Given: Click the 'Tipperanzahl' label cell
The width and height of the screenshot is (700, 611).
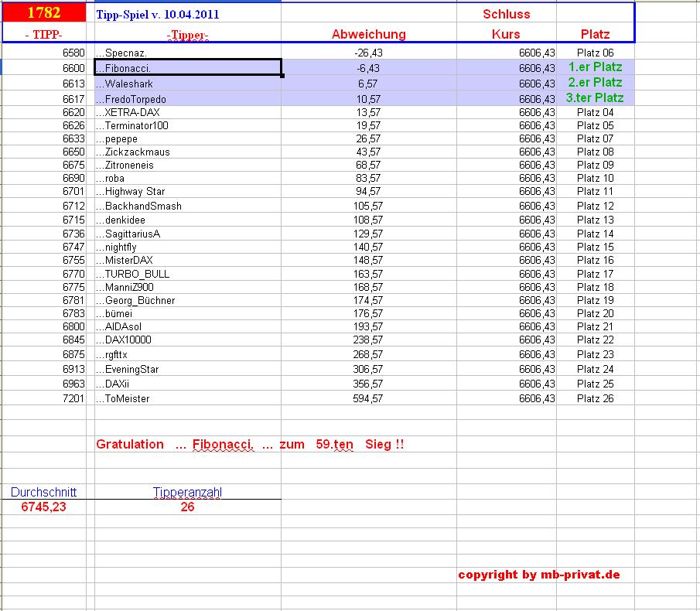Looking at the screenshot, I should pos(187,493).
